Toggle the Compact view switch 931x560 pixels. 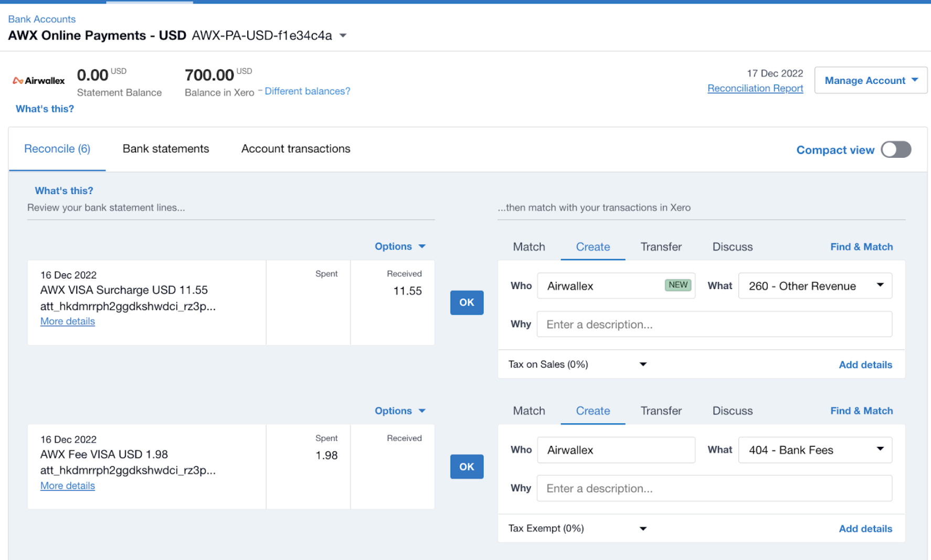coord(896,149)
